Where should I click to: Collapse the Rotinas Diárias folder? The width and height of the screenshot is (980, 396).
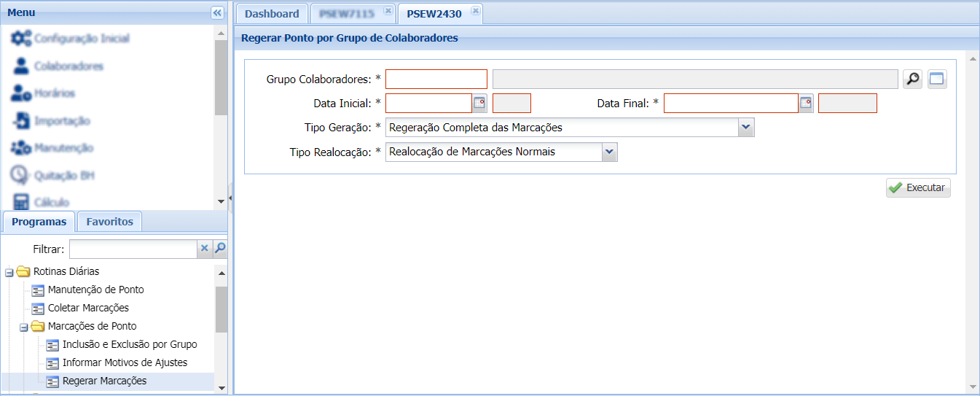coord(9,272)
